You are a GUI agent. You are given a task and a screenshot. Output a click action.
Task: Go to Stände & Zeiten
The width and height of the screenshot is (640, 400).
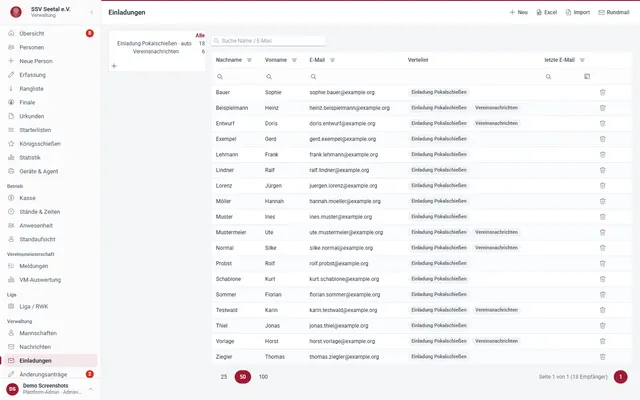[50, 211]
